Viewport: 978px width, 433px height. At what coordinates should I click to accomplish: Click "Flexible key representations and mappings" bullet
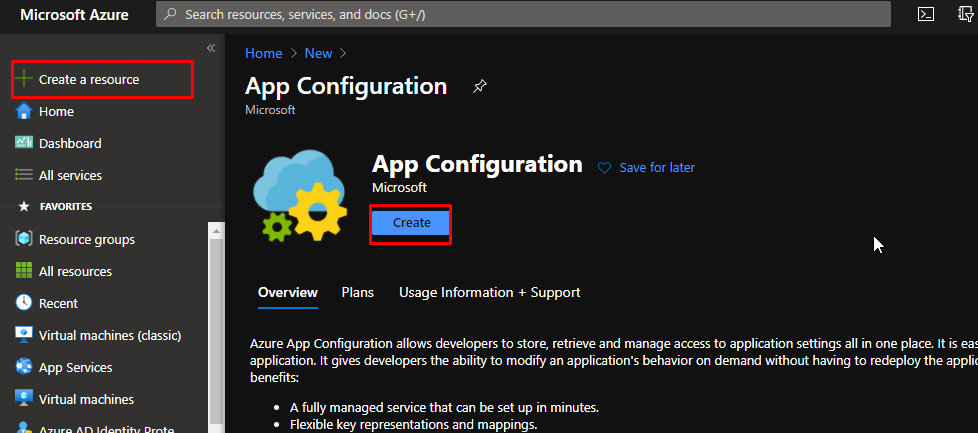(414, 426)
